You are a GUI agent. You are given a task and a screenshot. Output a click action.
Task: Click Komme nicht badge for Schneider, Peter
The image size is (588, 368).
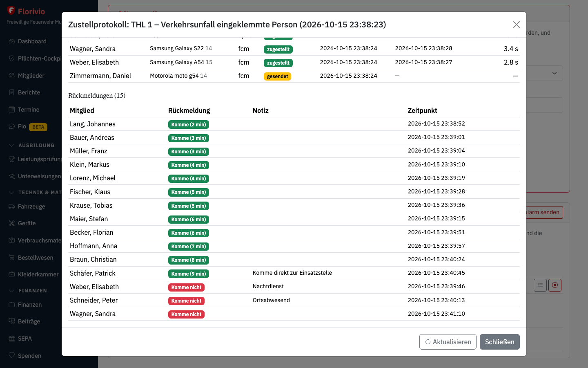(x=186, y=301)
